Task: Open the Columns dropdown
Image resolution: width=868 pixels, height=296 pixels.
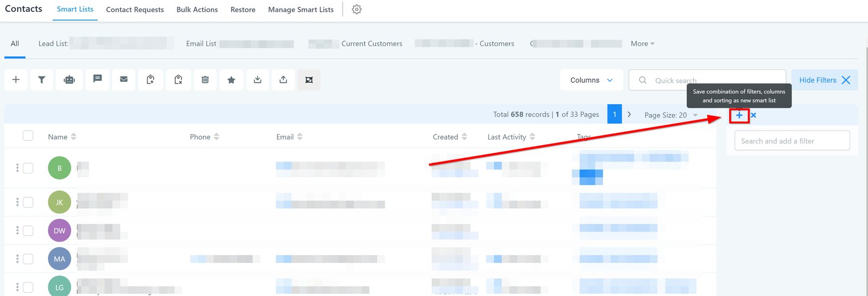Action: [591, 80]
